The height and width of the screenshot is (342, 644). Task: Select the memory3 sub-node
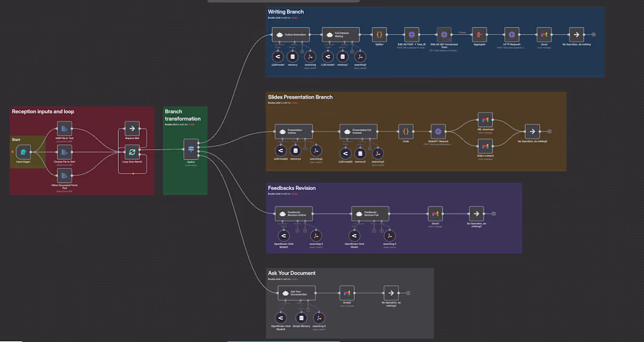[360, 154]
